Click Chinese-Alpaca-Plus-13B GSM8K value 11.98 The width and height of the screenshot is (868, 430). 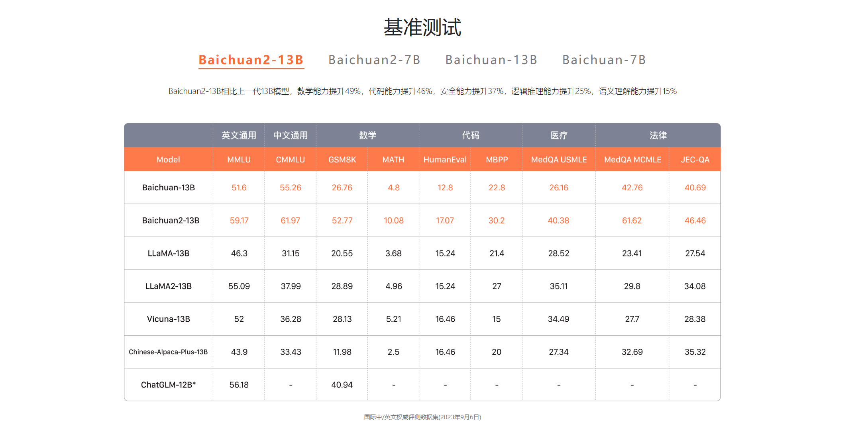342,352
